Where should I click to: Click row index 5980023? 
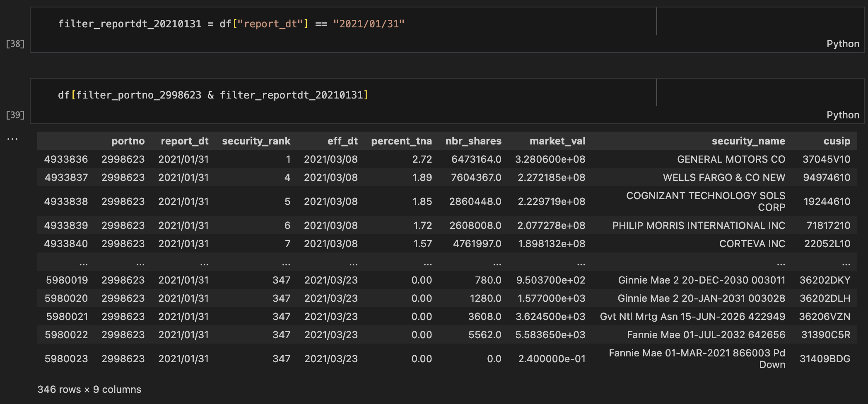pos(66,359)
